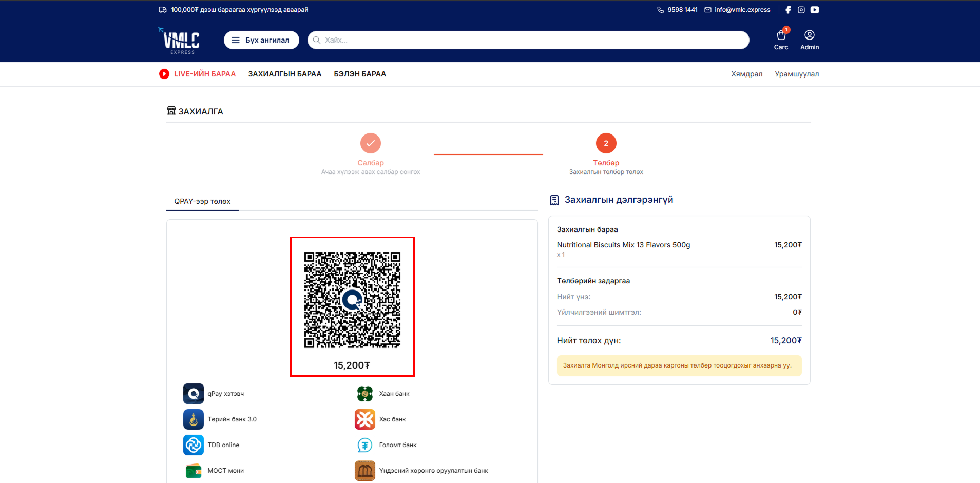Pick the Хас банк app icon
Image resolution: width=980 pixels, height=483 pixels.
pyautogui.click(x=365, y=419)
